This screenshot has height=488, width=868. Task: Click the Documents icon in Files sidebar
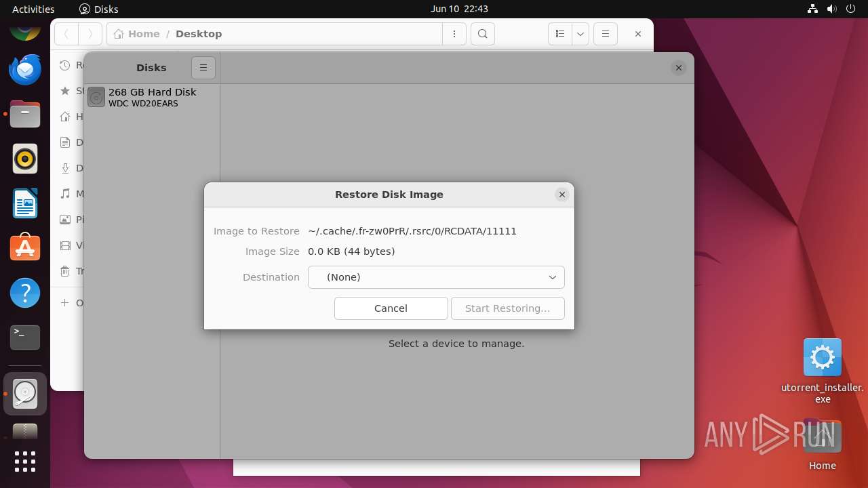65,142
